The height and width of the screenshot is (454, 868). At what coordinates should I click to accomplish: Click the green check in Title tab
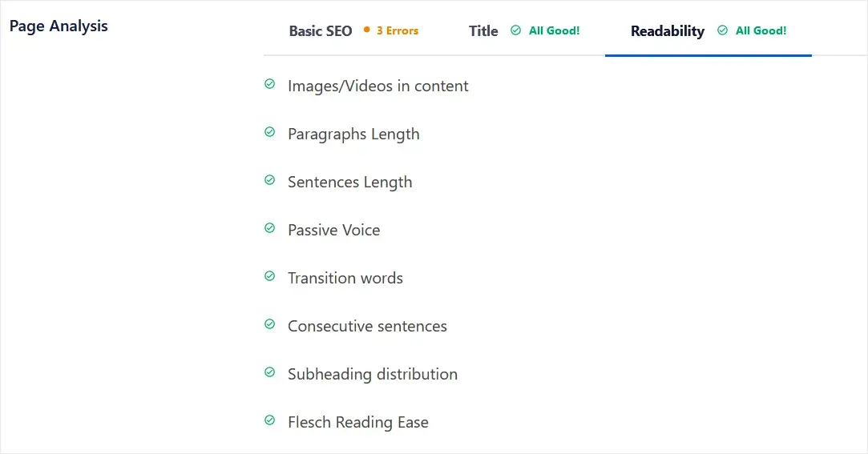pos(515,30)
